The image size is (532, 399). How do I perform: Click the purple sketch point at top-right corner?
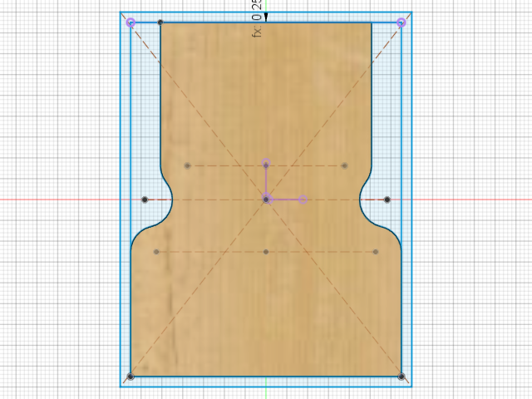point(401,22)
